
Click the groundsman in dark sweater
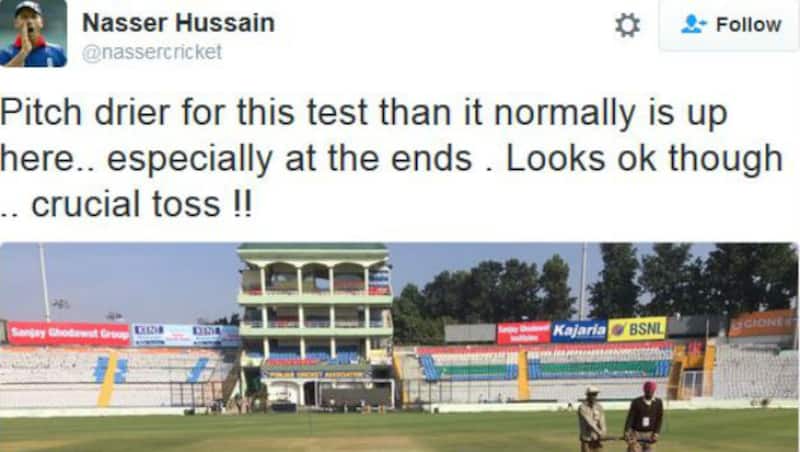pyautogui.click(x=644, y=416)
